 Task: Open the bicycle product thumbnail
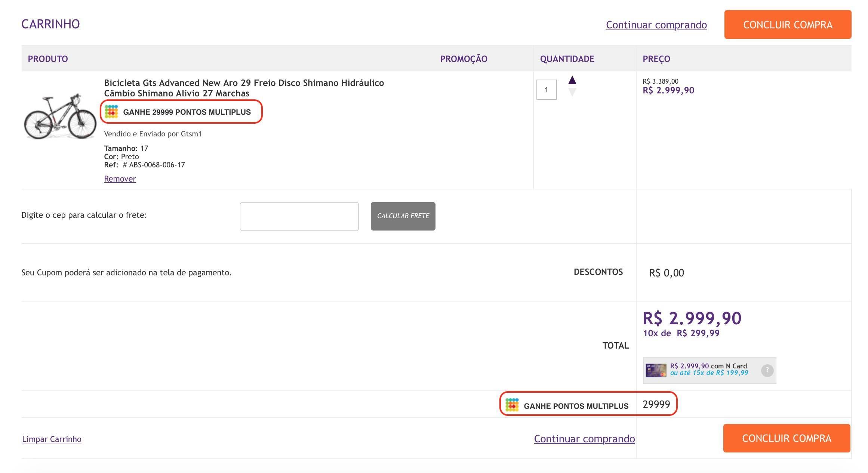(60, 116)
